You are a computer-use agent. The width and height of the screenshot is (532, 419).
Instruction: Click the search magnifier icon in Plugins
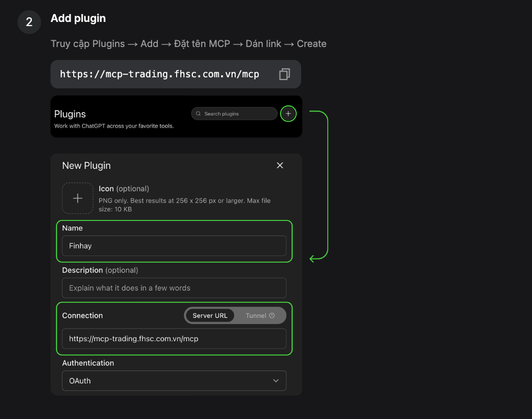coord(198,114)
